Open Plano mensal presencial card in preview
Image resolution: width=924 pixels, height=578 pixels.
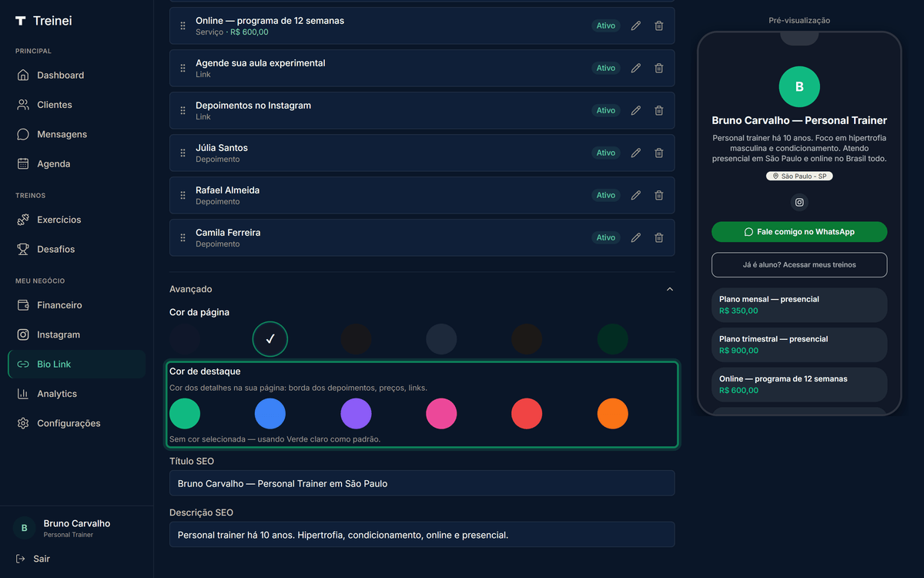(x=799, y=304)
